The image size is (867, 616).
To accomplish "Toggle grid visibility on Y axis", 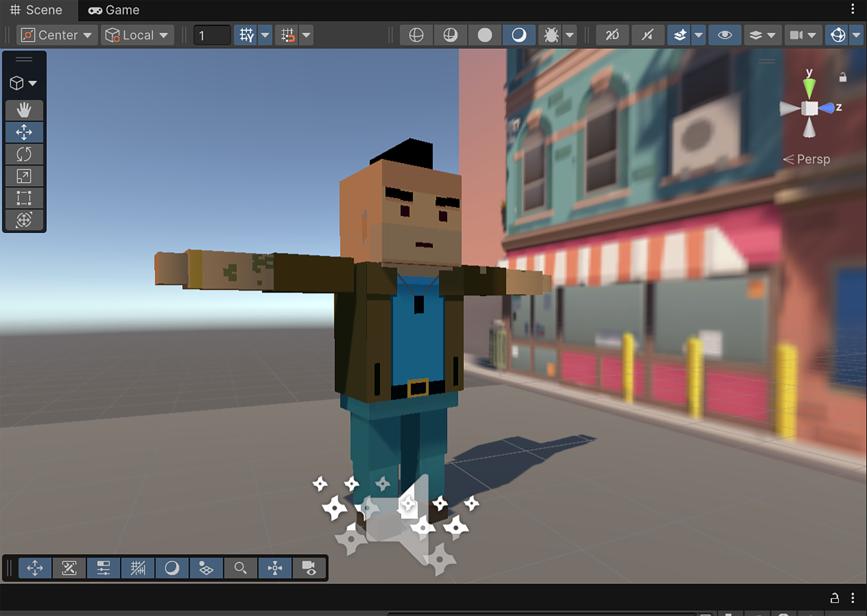I will tap(246, 35).
